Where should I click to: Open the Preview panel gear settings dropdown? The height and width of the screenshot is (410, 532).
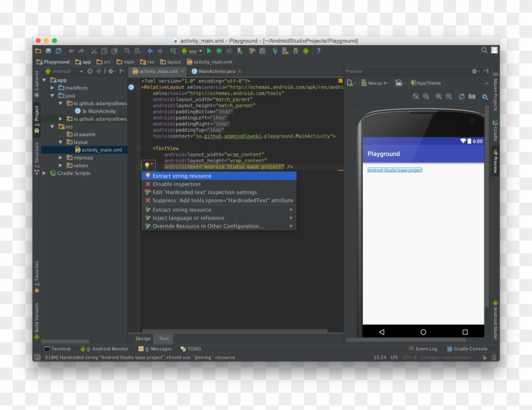pos(476,71)
